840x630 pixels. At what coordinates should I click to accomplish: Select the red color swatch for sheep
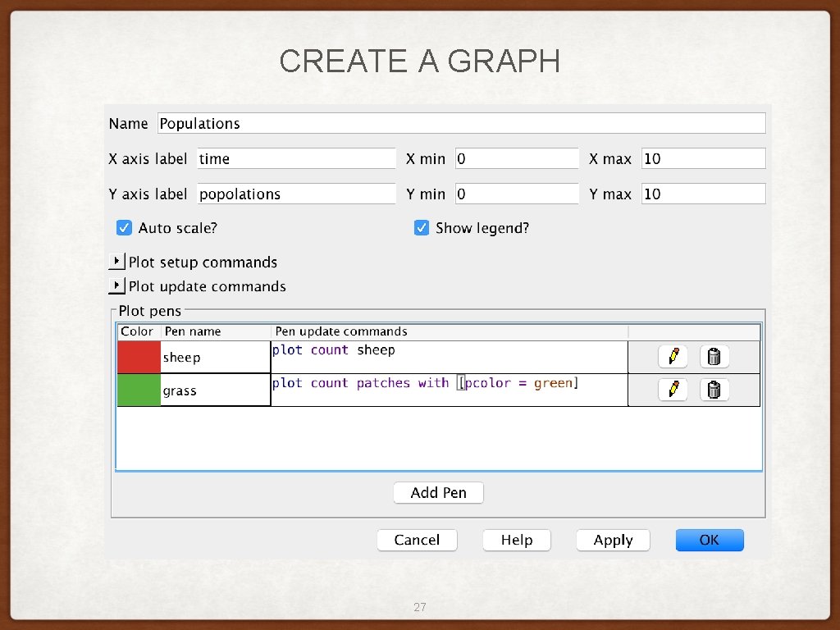point(138,356)
